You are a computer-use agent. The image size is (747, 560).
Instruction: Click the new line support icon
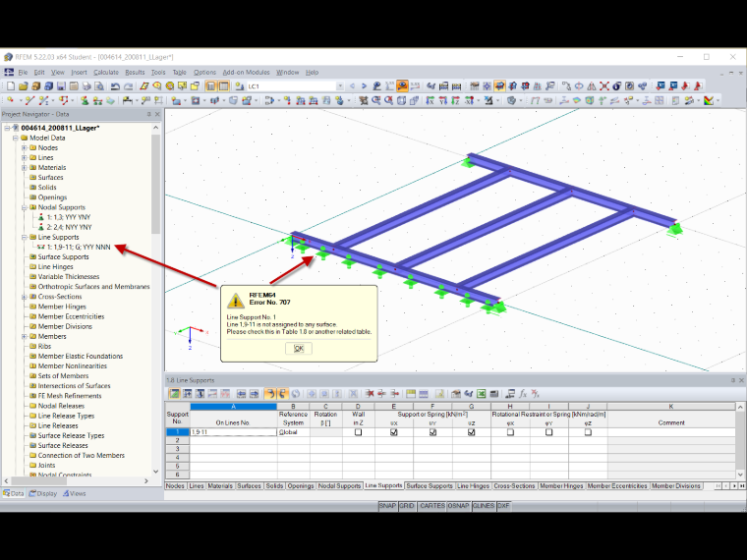click(x=97, y=100)
